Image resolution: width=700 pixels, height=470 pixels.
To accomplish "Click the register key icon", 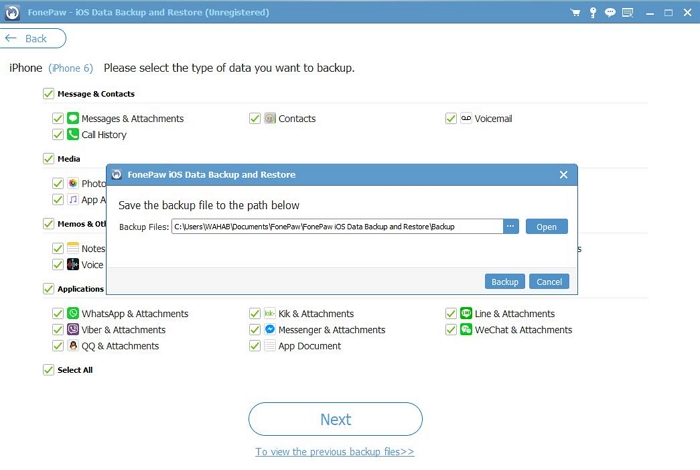I will (593, 12).
